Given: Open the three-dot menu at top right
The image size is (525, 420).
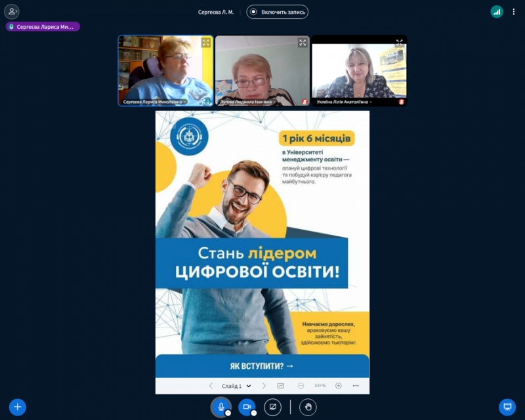Looking at the screenshot, I should point(513,10).
